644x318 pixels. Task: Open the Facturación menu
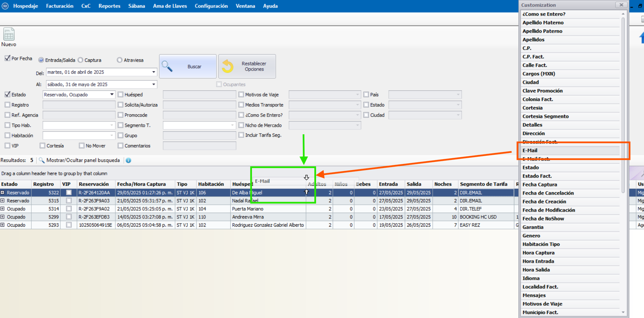[60, 6]
